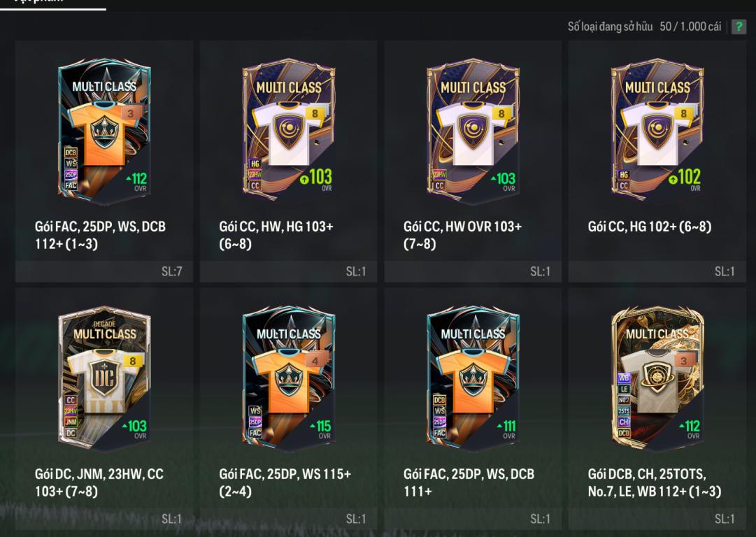Click the green question mark help icon
Viewport: 756px width, 537px height.
738,27
